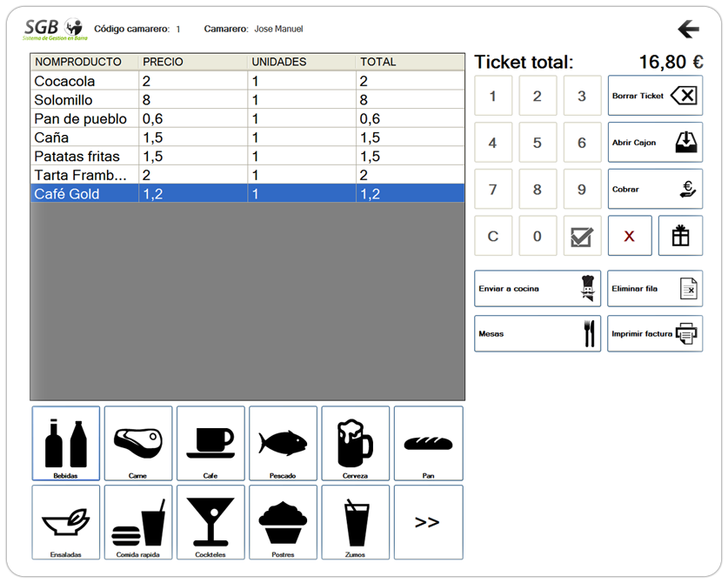Open the Mesas tables screen

tap(538, 333)
